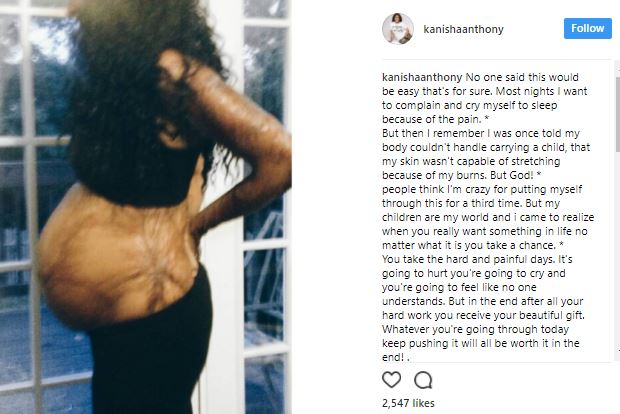Click the pregnant belly in the photo
The width and height of the screenshot is (620, 414).
tap(115, 257)
